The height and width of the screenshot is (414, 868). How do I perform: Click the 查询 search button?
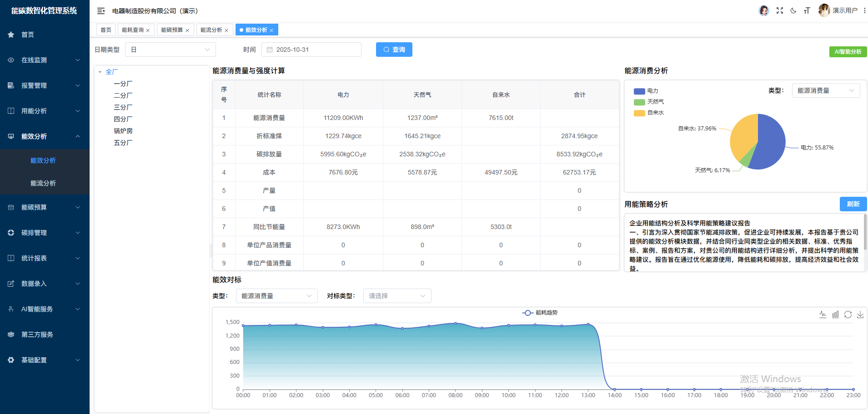point(394,50)
